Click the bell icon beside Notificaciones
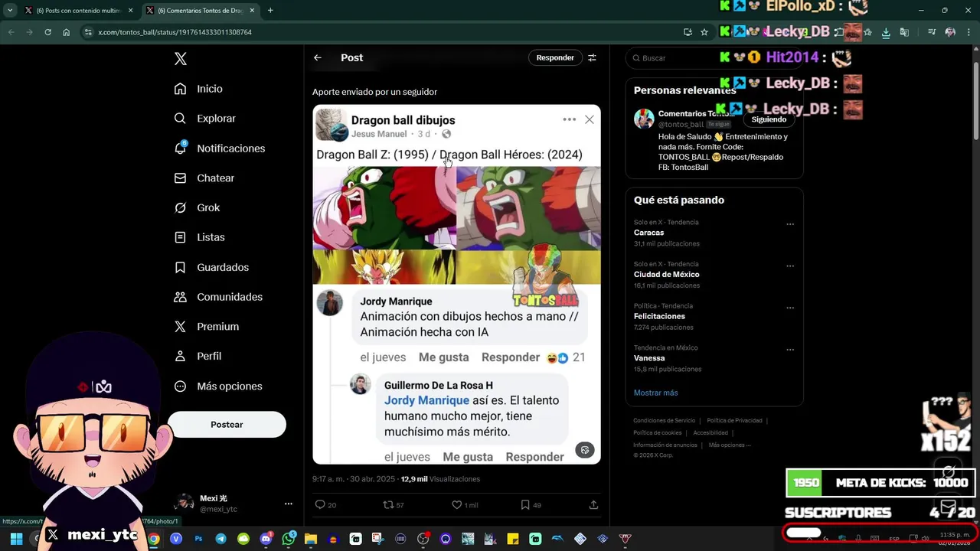The height and width of the screenshot is (551, 980). [x=180, y=148]
